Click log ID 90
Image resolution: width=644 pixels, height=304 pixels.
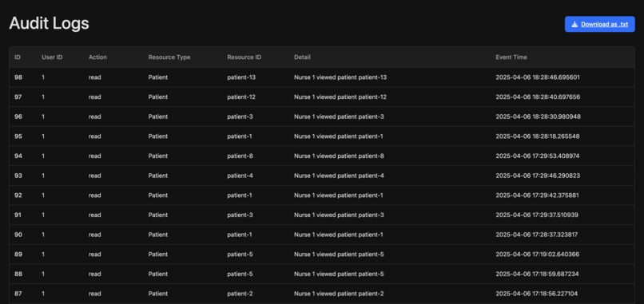pos(18,235)
